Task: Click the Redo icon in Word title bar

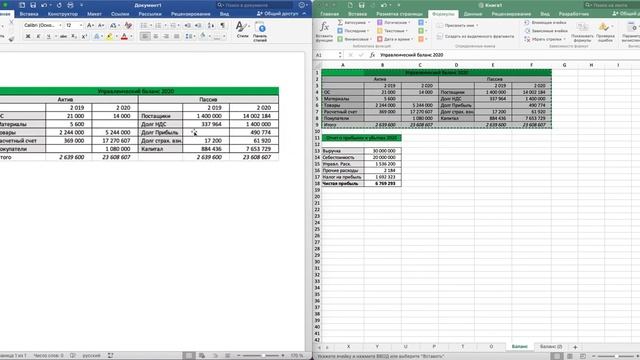Action: tap(59, 5)
